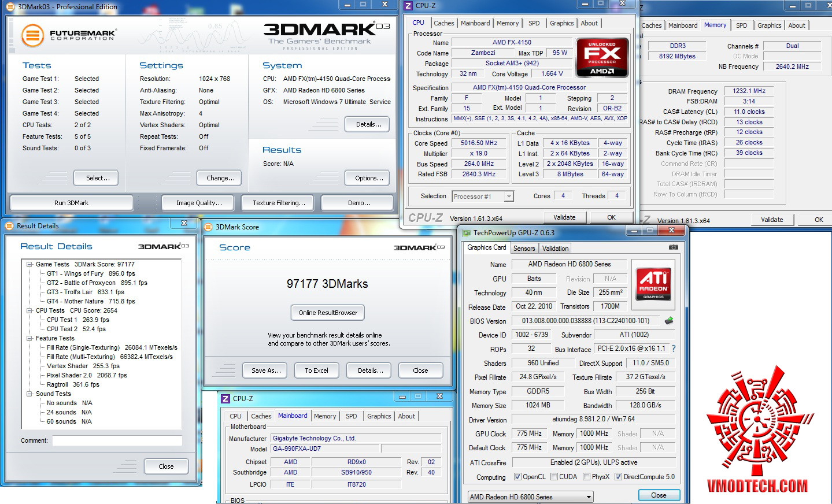Click the 97177 3DMarks score text
Image resolution: width=832 pixels, height=504 pixels.
pos(327,284)
